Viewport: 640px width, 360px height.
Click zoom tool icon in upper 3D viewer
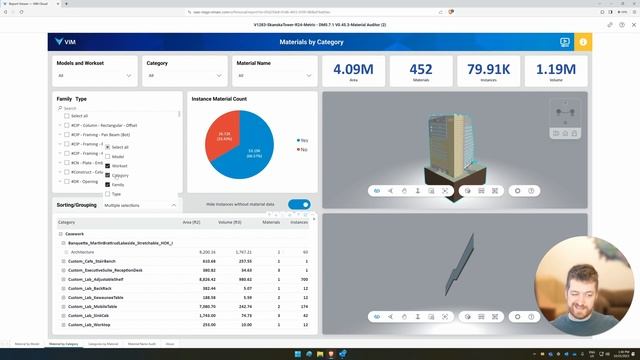point(418,191)
